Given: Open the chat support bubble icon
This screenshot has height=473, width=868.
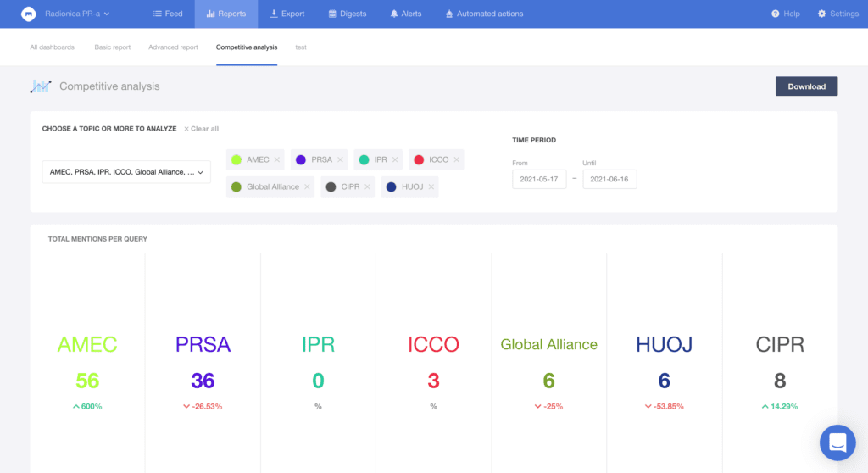Looking at the screenshot, I should 837,442.
